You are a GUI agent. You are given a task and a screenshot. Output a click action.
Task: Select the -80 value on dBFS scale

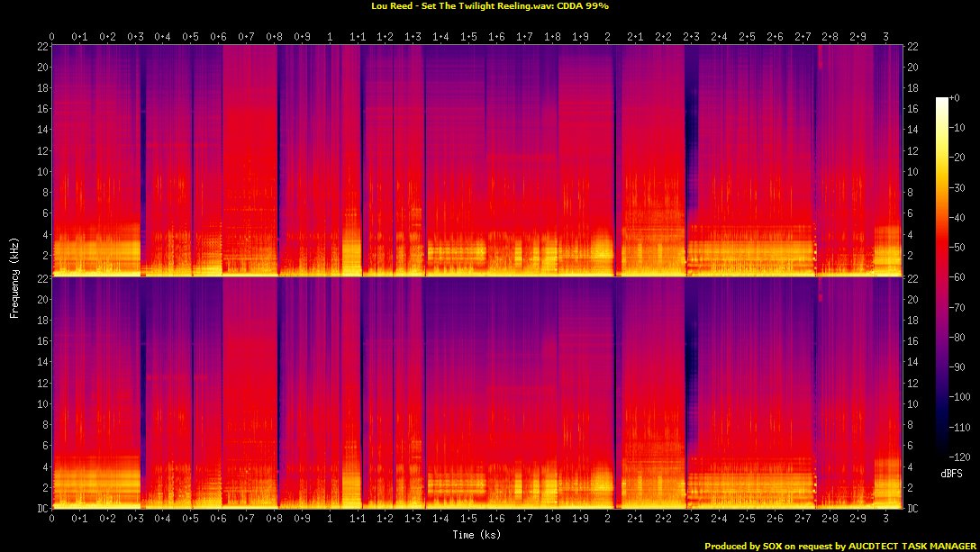click(957, 337)
